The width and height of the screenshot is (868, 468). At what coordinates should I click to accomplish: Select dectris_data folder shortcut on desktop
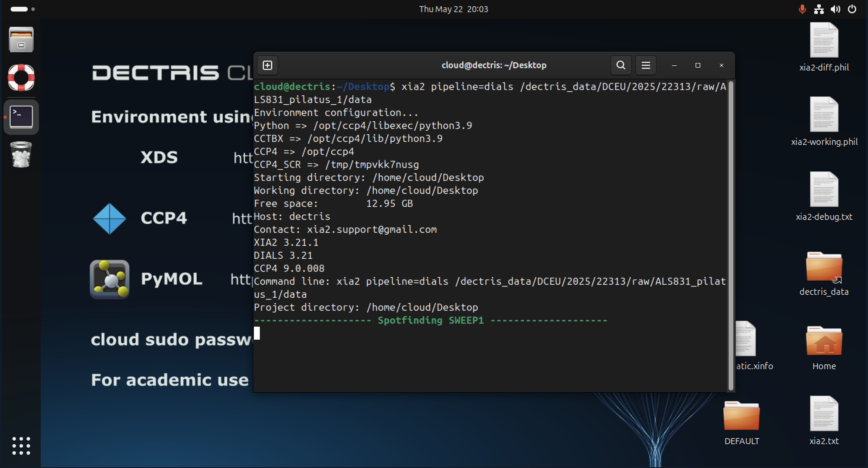pos(824,274)
